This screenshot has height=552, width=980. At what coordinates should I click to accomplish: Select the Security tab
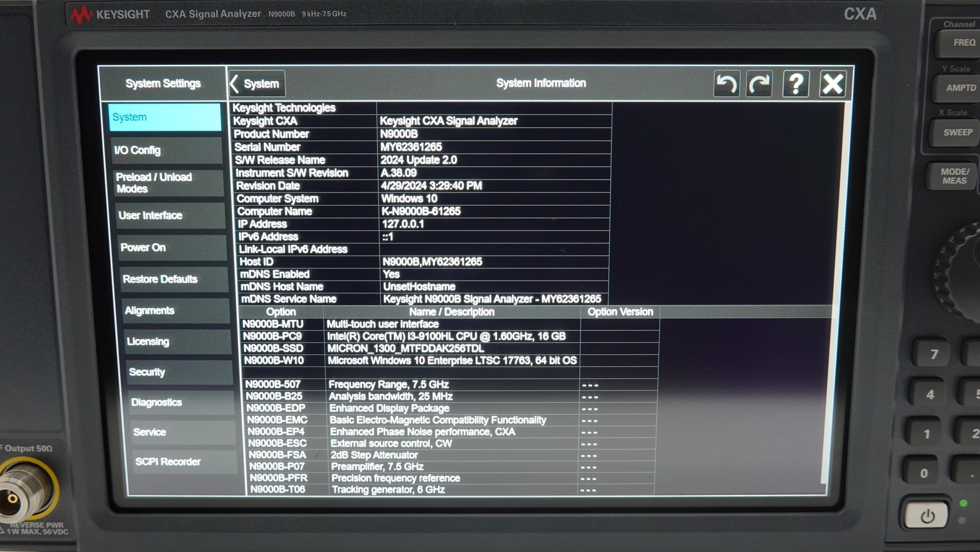coord(179,372)
